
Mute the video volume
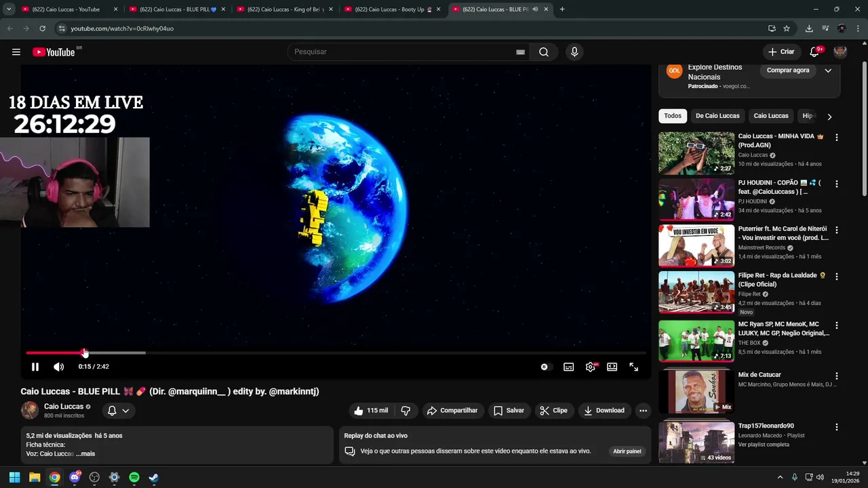tap(59, 367)
